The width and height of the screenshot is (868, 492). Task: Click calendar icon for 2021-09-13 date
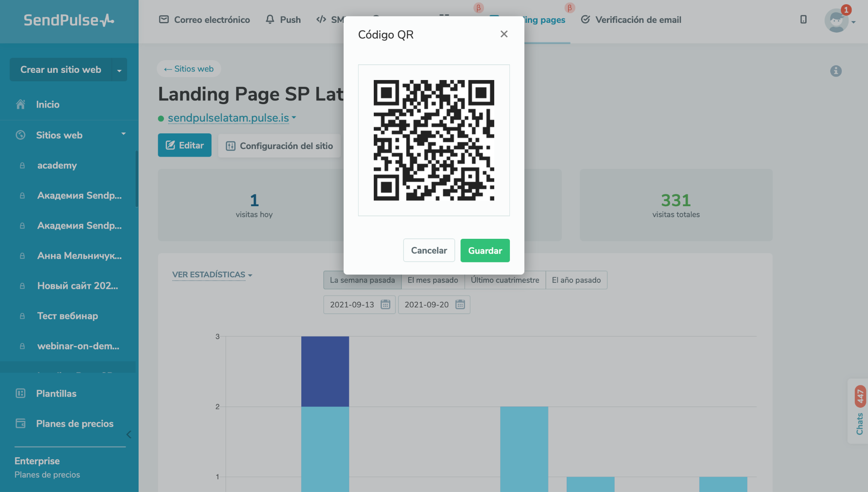click(x=385, y=304)
